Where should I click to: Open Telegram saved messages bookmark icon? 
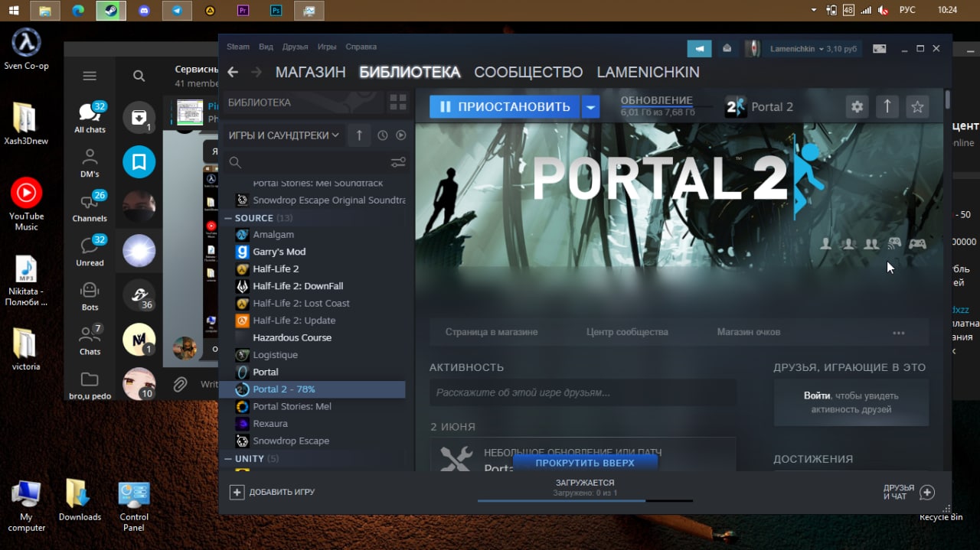pyautogui.click(x=139, y=162)
